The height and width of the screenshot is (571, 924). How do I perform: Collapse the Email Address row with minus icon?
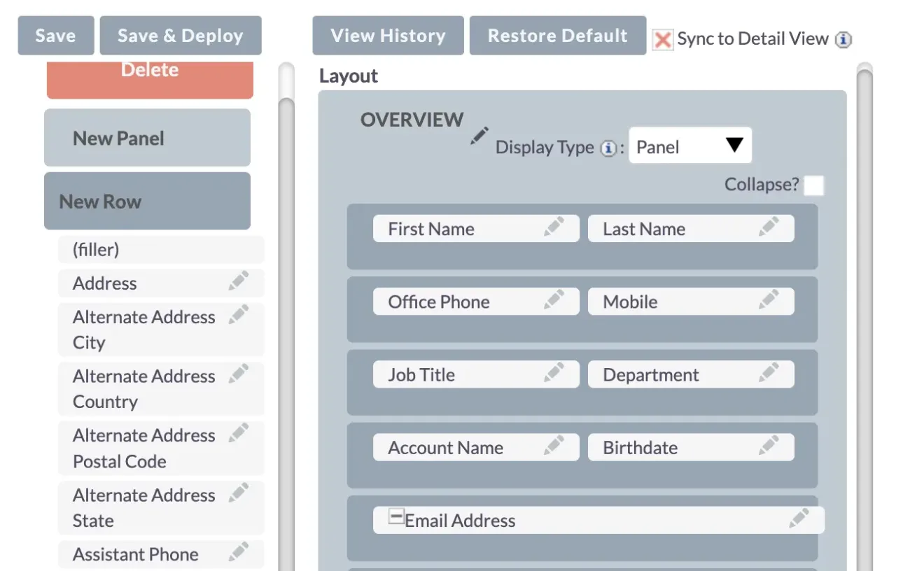(395, 516)
